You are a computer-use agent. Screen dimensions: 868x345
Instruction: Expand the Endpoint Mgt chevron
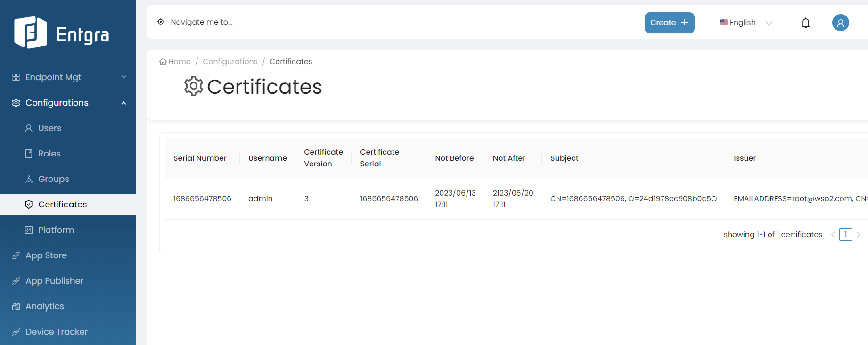pyautogui.click(x=123, y=77)
